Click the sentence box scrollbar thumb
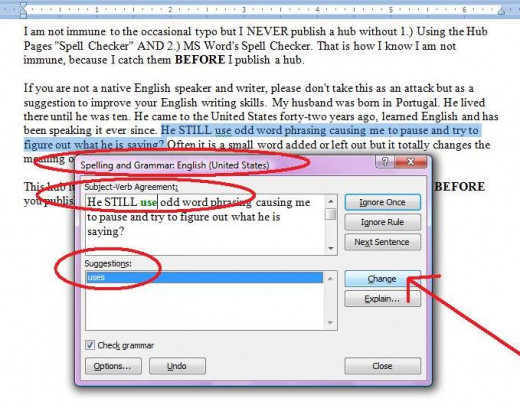This screenshot has height=405, width=520. 331,214
